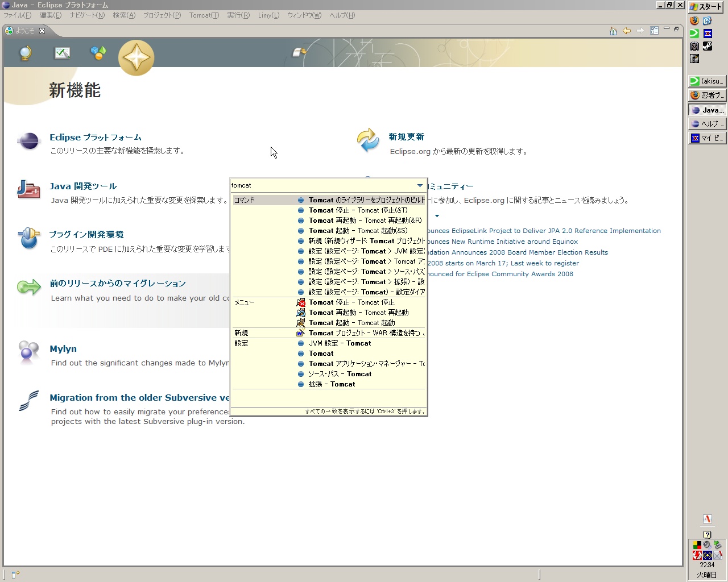
Task: Open the Eclipse Community Awards 2008 news link
Action: [500, 274]
